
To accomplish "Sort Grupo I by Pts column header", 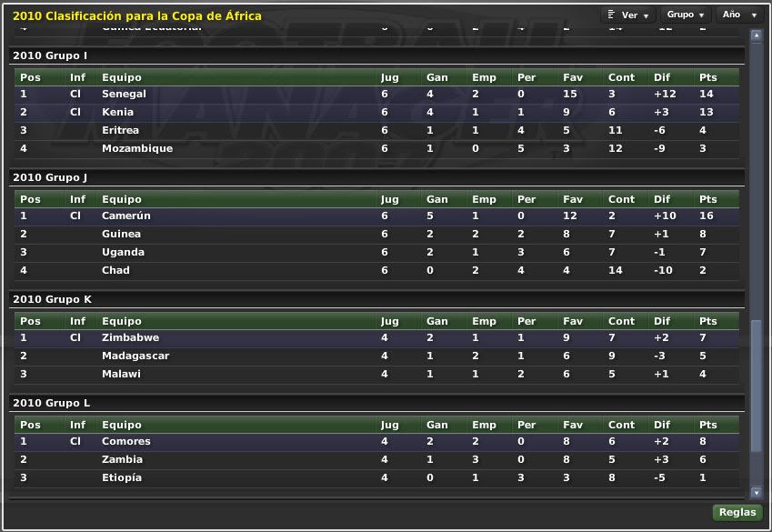I will tap(708, 77).
